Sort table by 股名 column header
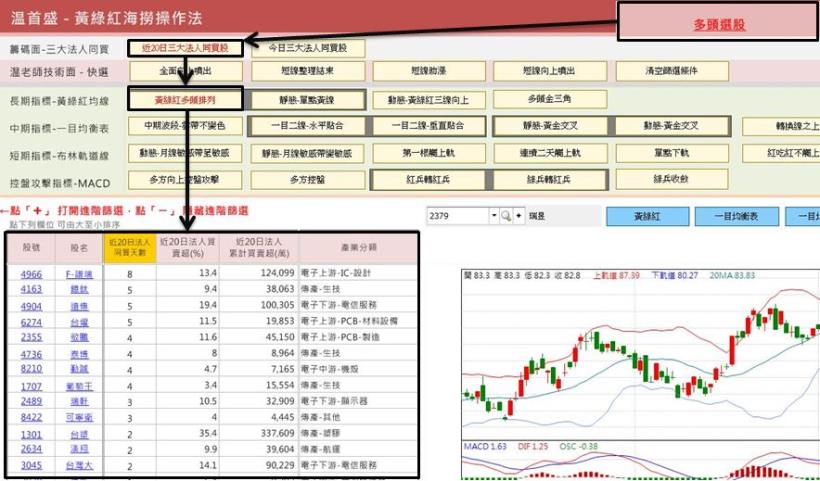 point(79,248)
